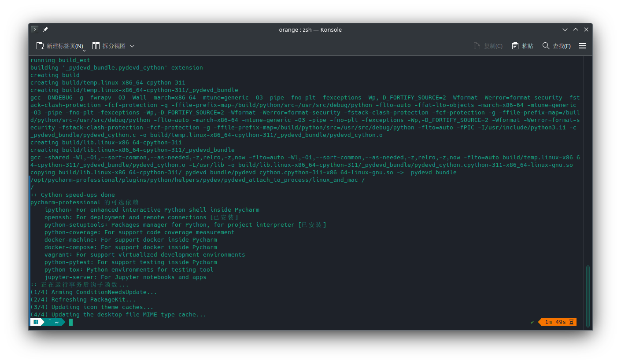Click the hourglass icon in prompt
Viewport: 621px width, 364px height.
coord(571,322)
